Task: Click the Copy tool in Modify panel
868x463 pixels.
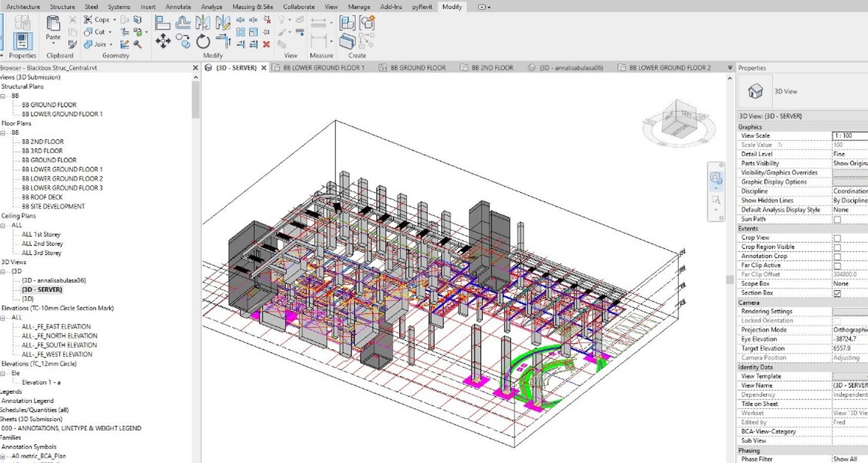Action: pos(183,41)
